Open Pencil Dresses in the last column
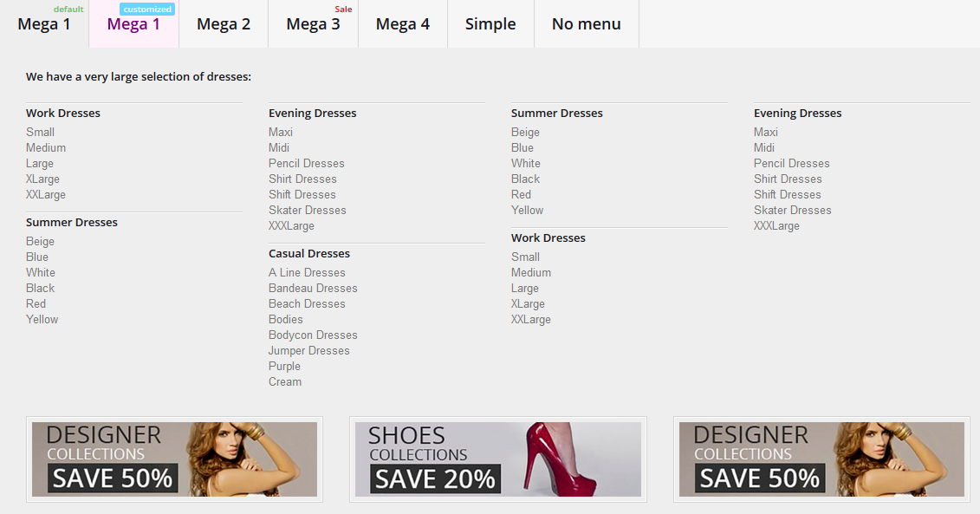Viewport: 980px width, 514px height. point(791,163)
